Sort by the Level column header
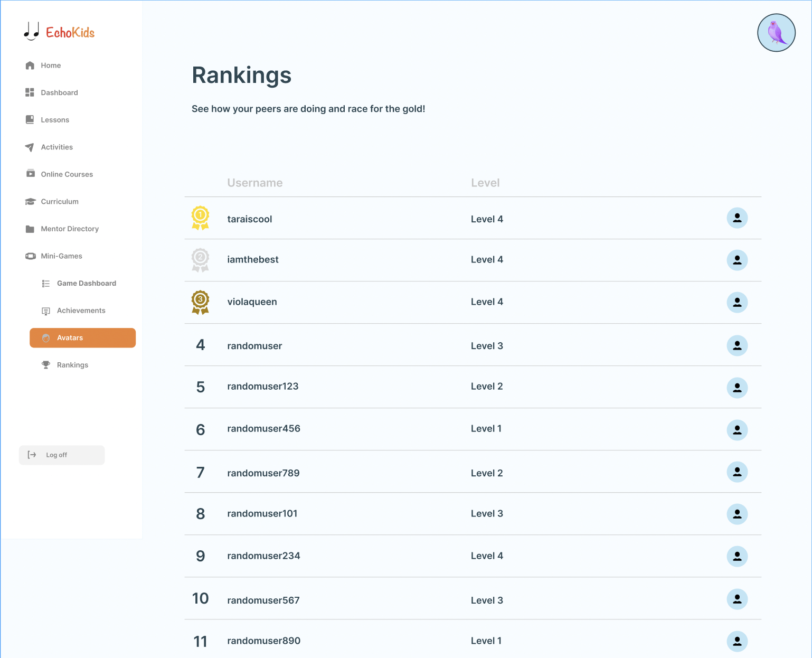812x658 pixels. pyautogui.click(x=485, y=183)
